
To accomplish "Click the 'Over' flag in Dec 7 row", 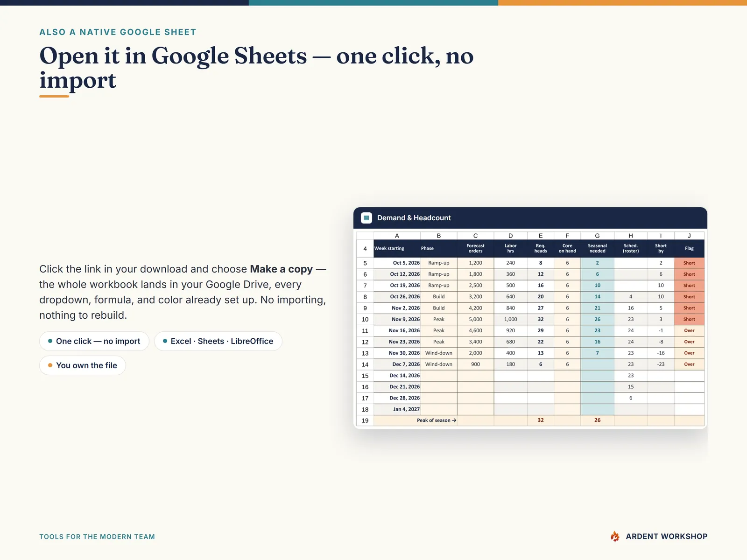I will 689,364.
